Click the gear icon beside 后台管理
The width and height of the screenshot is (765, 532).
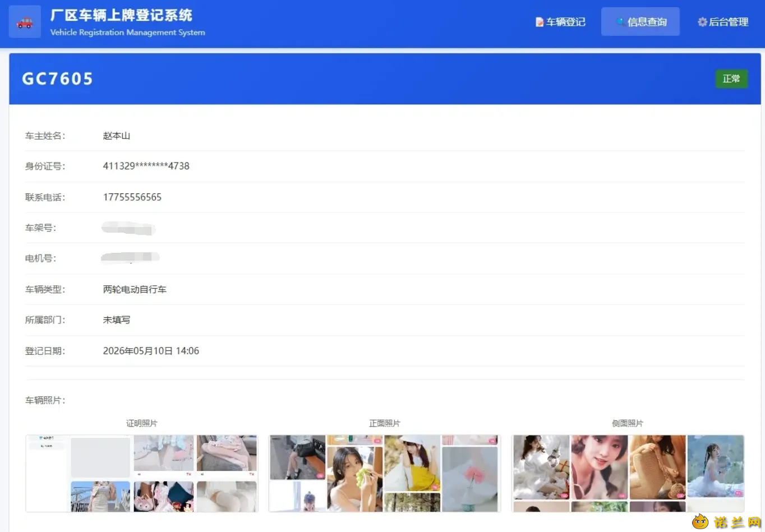(x=702, y=22)
